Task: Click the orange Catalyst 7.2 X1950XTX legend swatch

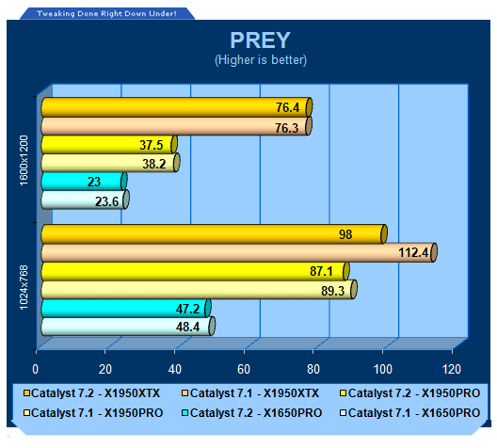Action: click(26, 393)
